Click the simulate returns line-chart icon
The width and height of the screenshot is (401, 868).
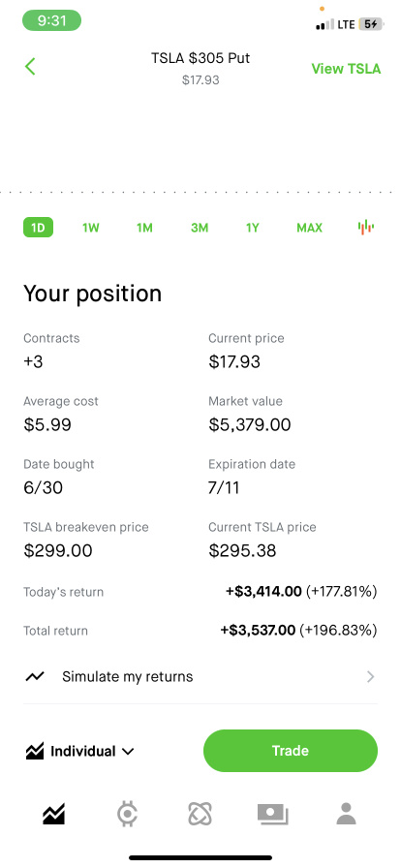click(35, 676)
